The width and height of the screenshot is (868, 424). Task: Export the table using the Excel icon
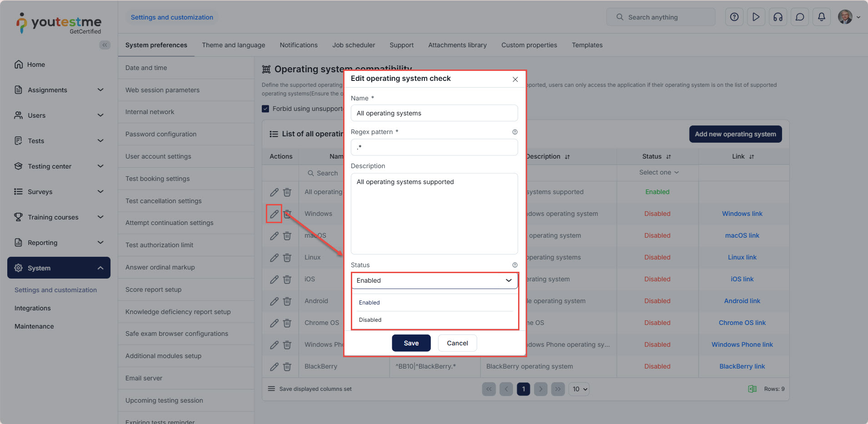pyautogui.click(x=752, y=389)
